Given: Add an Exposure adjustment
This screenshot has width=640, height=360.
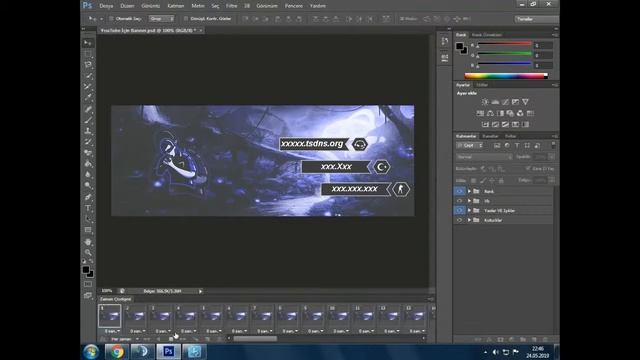Looking at the screenshot, I should [515, 102].
